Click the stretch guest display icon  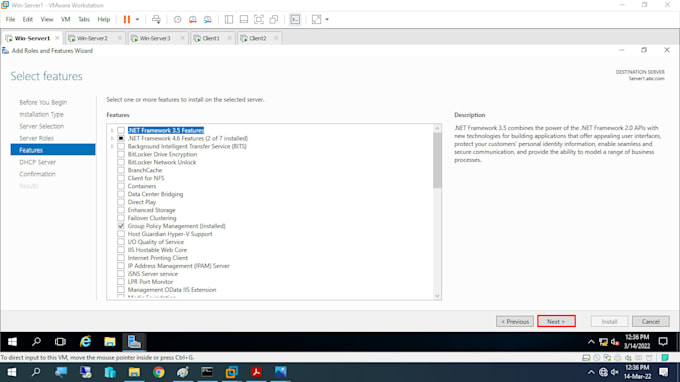tap(317, 20)
